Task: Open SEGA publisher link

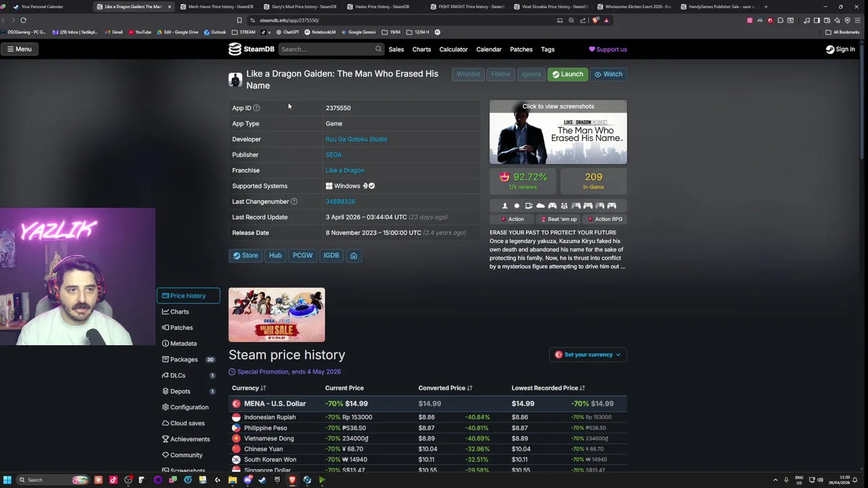Action: point(333,155)
